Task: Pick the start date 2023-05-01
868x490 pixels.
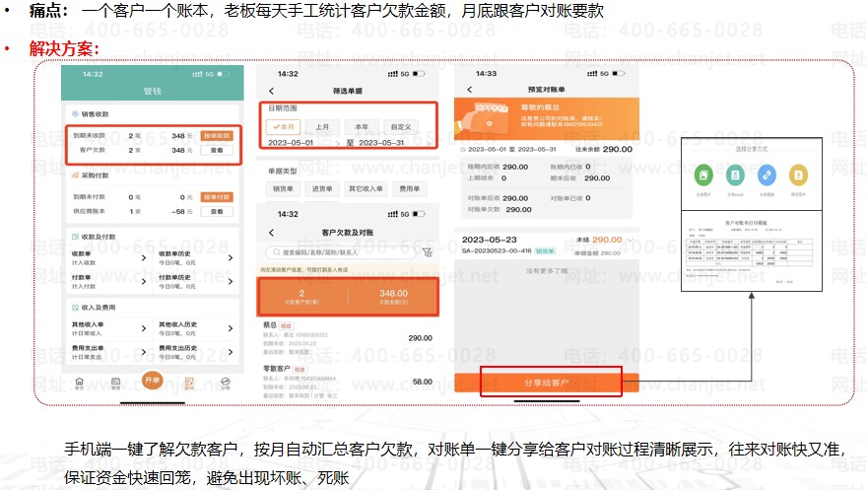Action: tap(291, 143)
